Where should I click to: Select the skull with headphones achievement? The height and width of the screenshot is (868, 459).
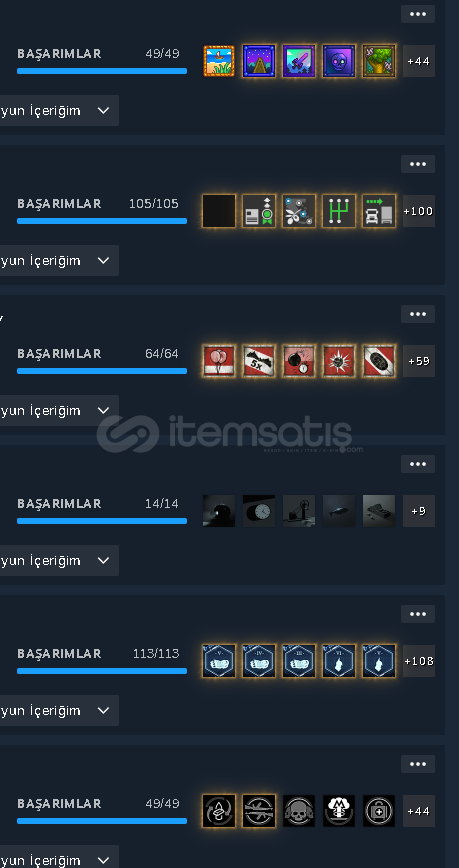coord(299,811)
